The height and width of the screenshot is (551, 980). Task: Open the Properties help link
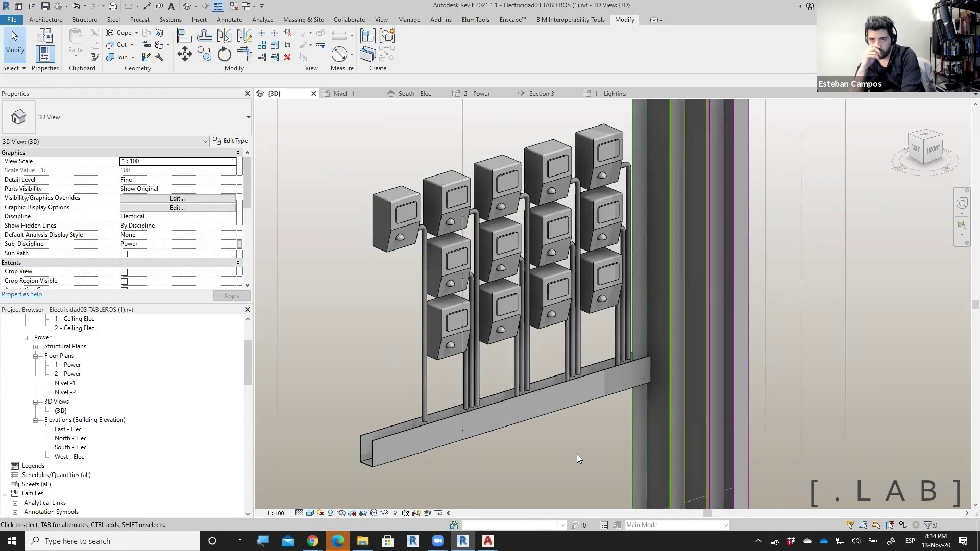tap(21, 294)
